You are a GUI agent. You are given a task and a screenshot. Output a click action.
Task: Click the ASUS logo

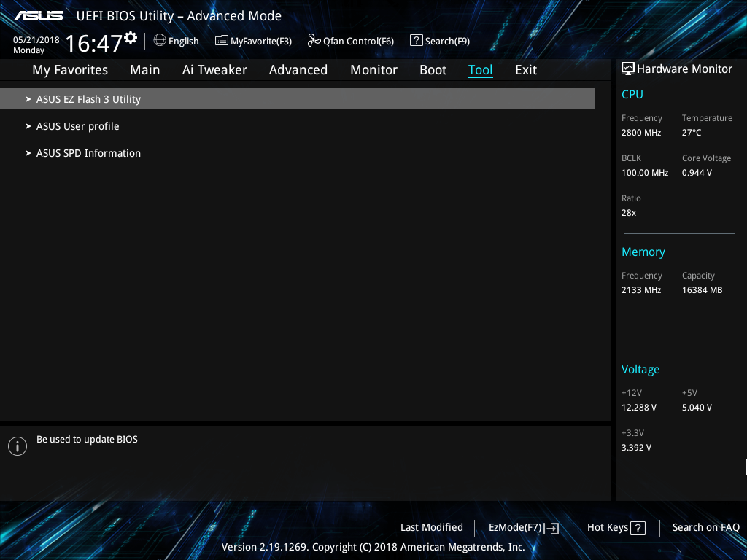coord(38,16)
